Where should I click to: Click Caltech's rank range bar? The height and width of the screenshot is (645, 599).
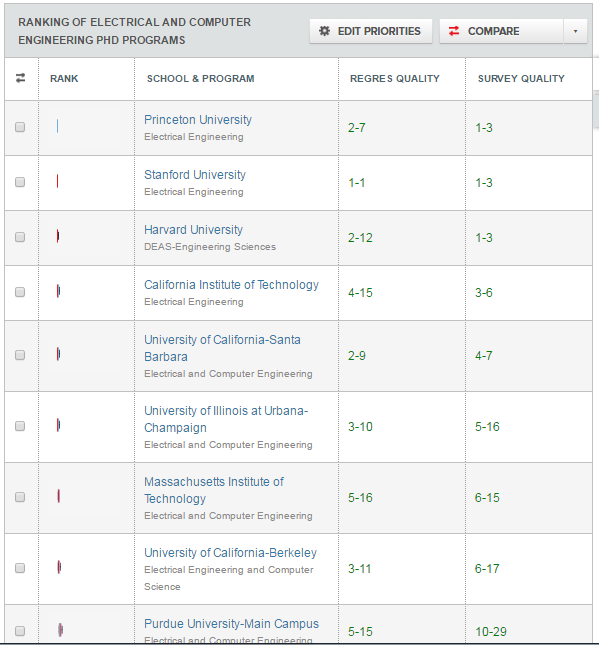(58, 291)
